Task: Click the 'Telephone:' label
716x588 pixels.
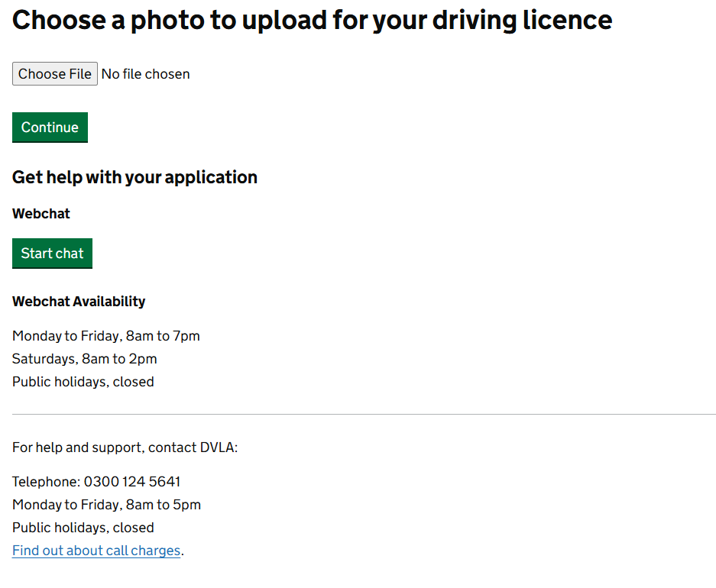Action: pyautogui.click(x=46, y=482)
